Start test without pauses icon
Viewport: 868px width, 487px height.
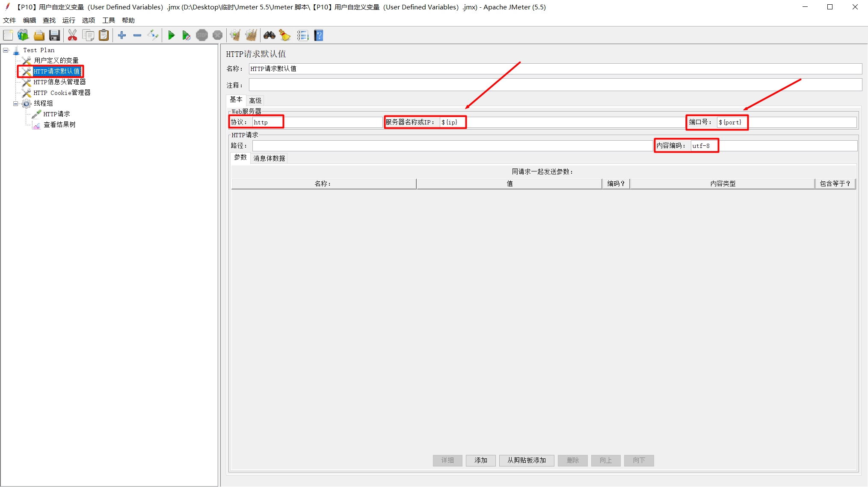point(186,35)
